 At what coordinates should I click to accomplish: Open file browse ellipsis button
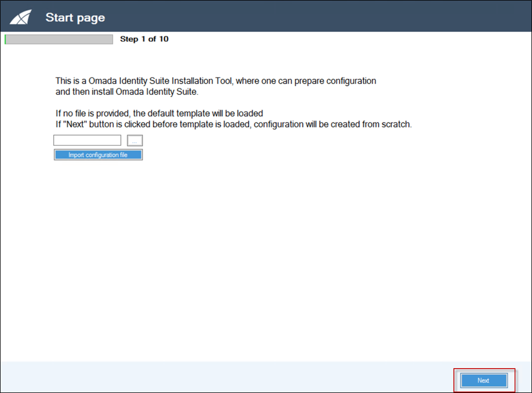135,140
